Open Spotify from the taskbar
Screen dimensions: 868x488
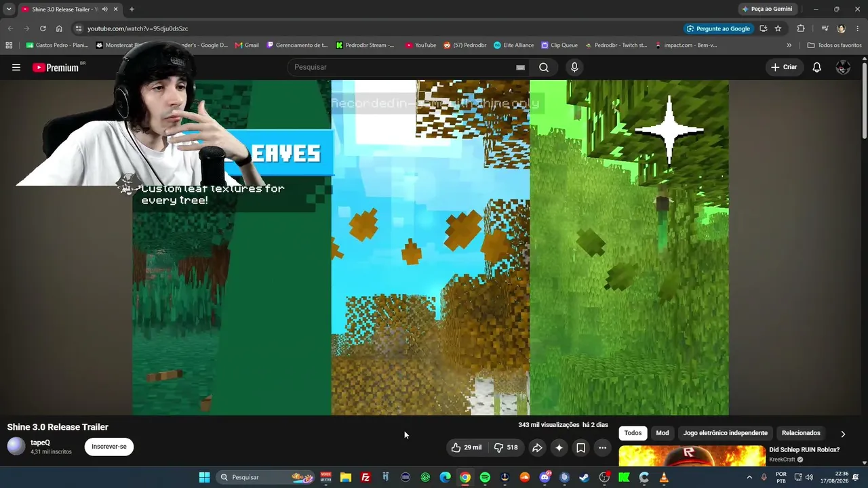click(485, 477)
